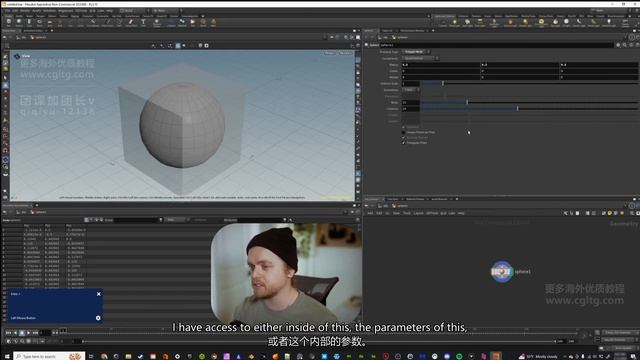Add an Environment Light from shelf
Viewport: 640px width, 360px height.
(x=541, y=23)
